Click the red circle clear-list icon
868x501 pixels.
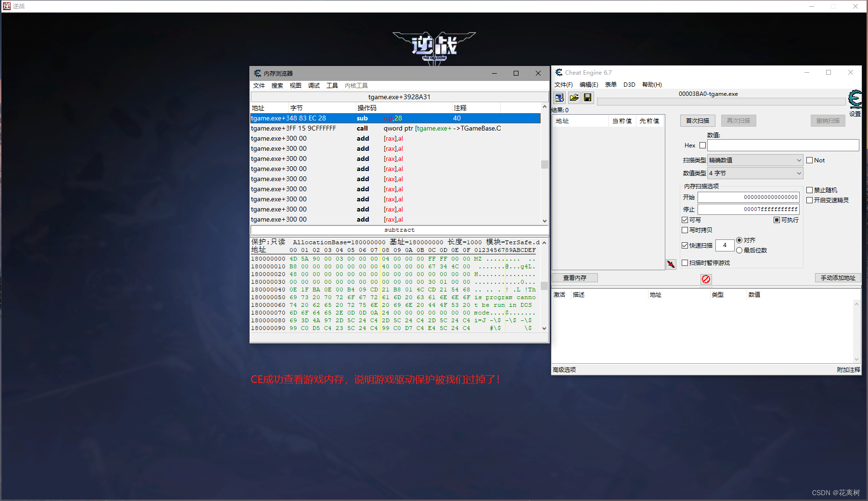(x=706, y=279)
